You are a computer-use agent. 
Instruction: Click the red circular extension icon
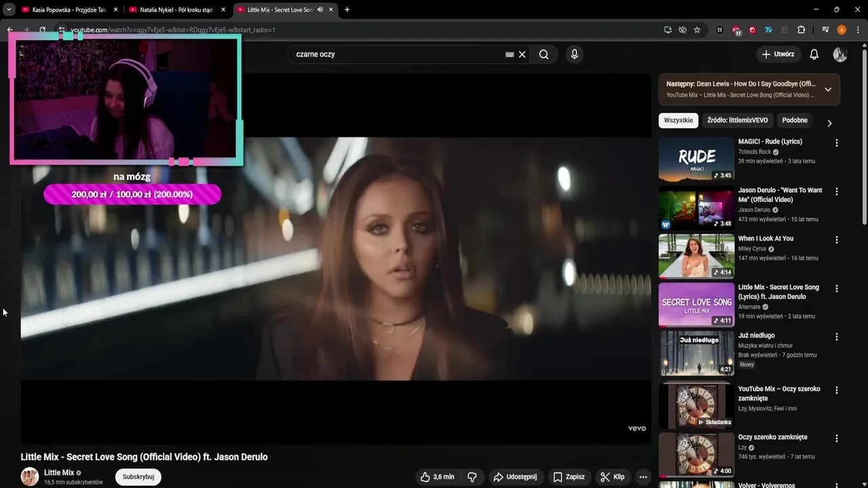click(753, 30)
